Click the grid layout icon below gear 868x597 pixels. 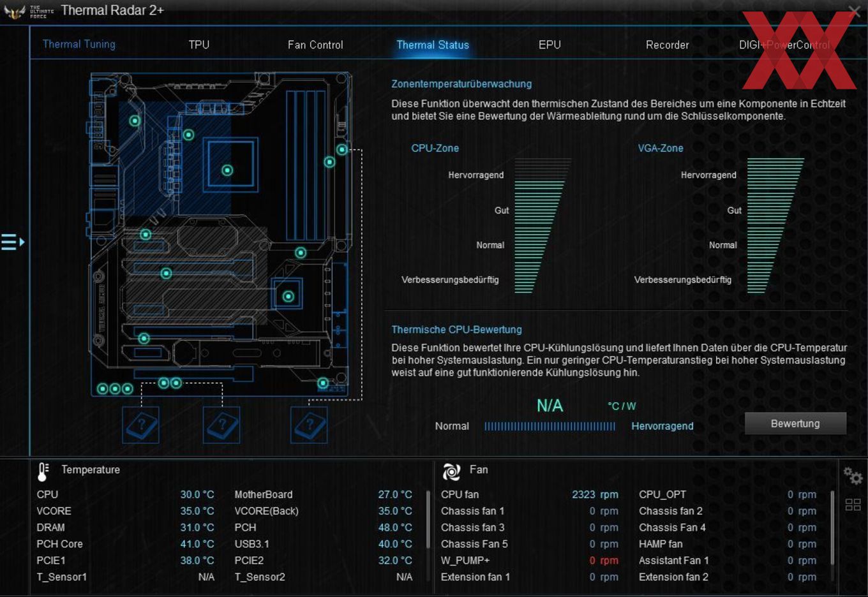(853, 505)
